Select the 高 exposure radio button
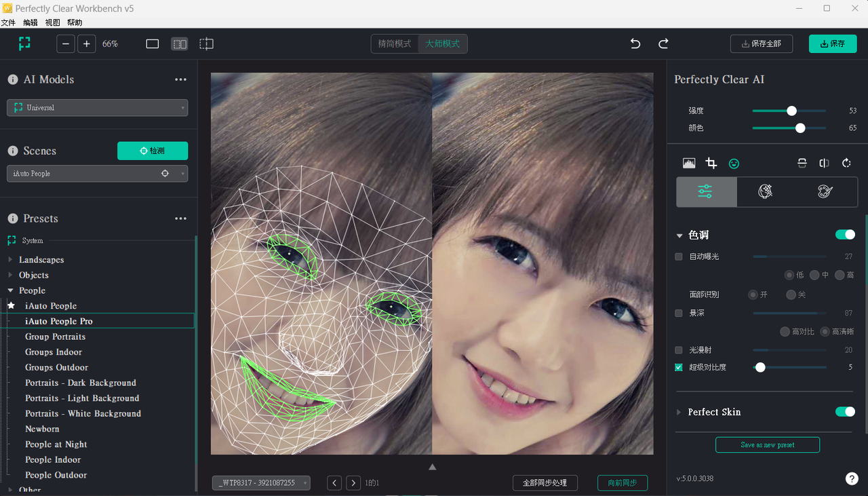The height and width of the screenshot is (496, 868). pyautogui.click(x=840, y=275)
